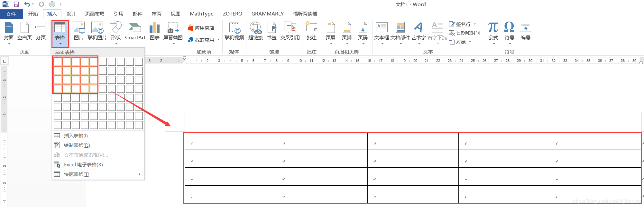Open the 形状 shapes gallery
The height and width of the screenshot is (207, 644).
[116, 32]
